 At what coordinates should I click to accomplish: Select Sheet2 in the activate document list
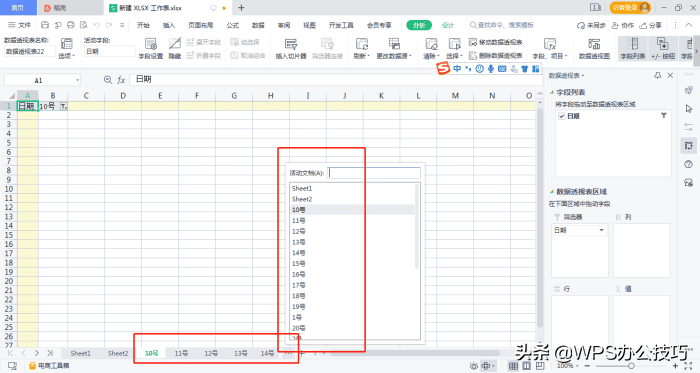point(302,199)
